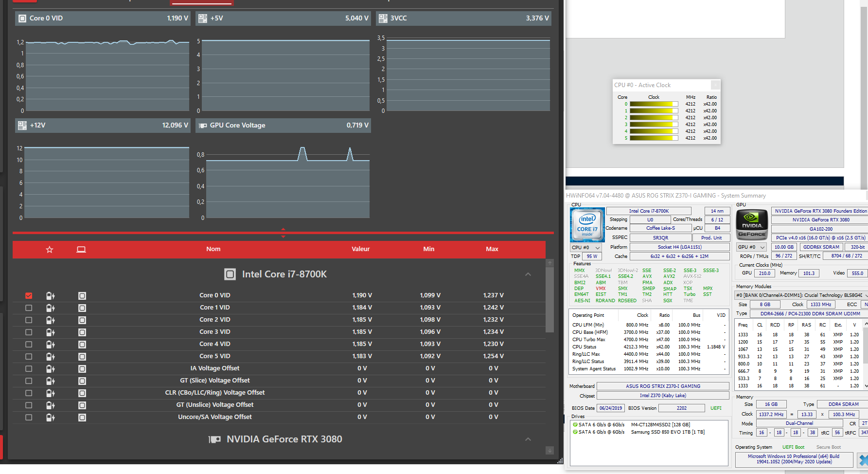Image resolution: width=868 pixels, height=474 pixels.
Task: Click the sensor list scrollbar down arrow
Action: [549, 451]
